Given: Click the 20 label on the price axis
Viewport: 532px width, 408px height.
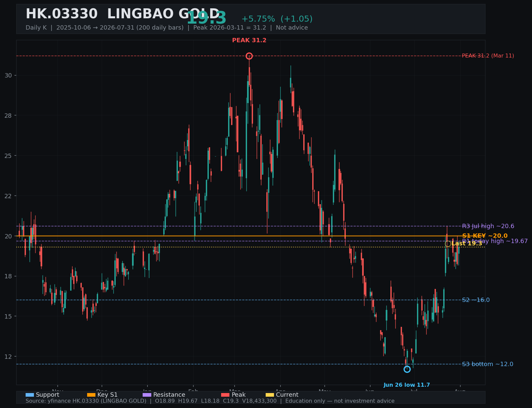Looking at the screenshot, I should (8, 236).
